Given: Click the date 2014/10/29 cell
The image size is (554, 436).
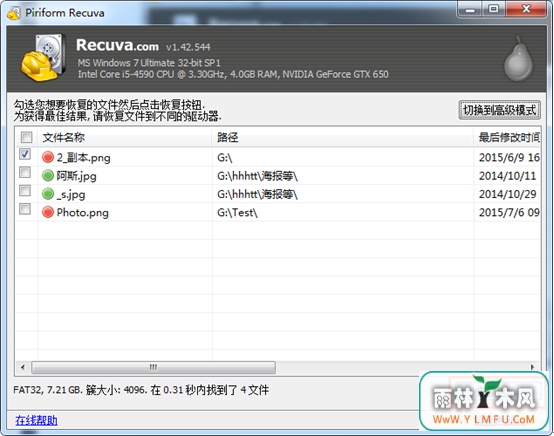Looking at the screenshot, I should tap(507, 194).
